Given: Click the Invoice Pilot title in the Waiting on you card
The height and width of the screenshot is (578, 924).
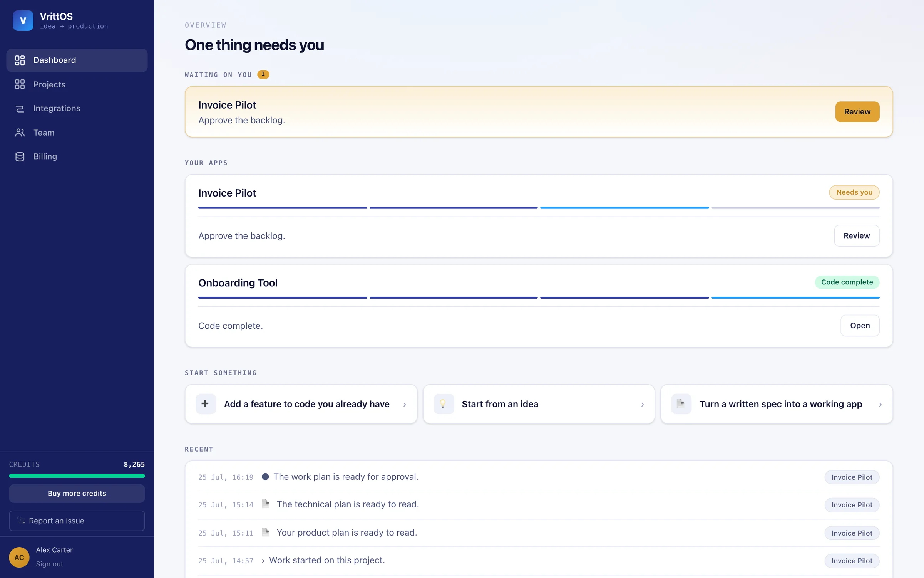Looking at the screenshot, I should point(227,105).
